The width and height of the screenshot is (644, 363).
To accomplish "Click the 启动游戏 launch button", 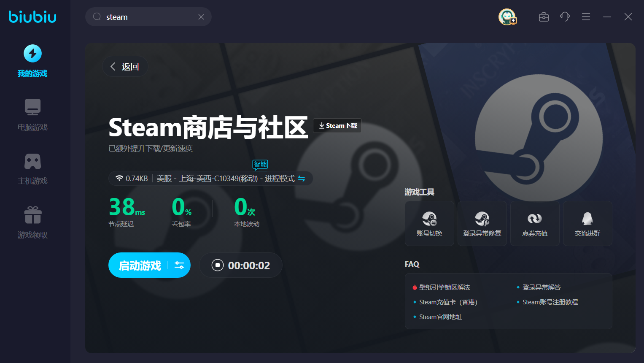I will point(140,265).
